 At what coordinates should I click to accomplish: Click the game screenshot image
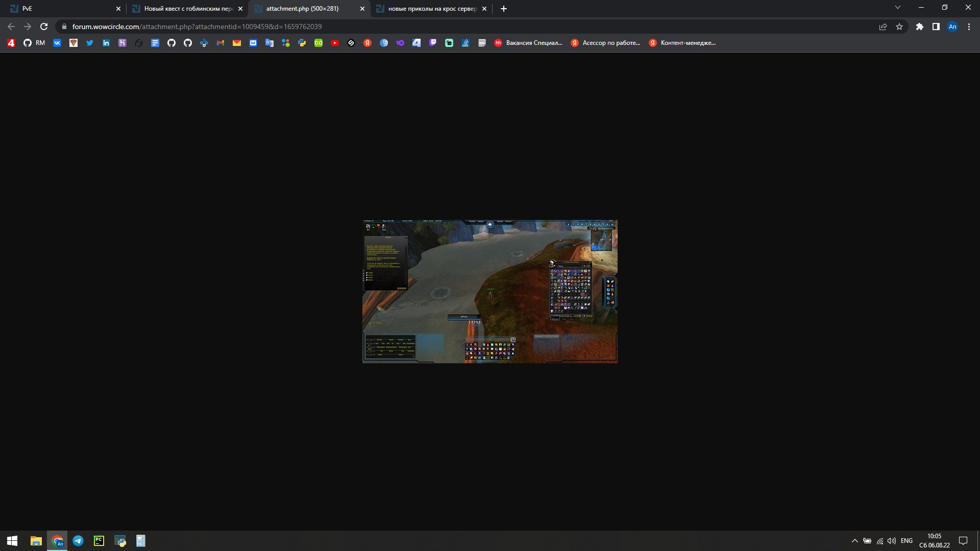490,291
